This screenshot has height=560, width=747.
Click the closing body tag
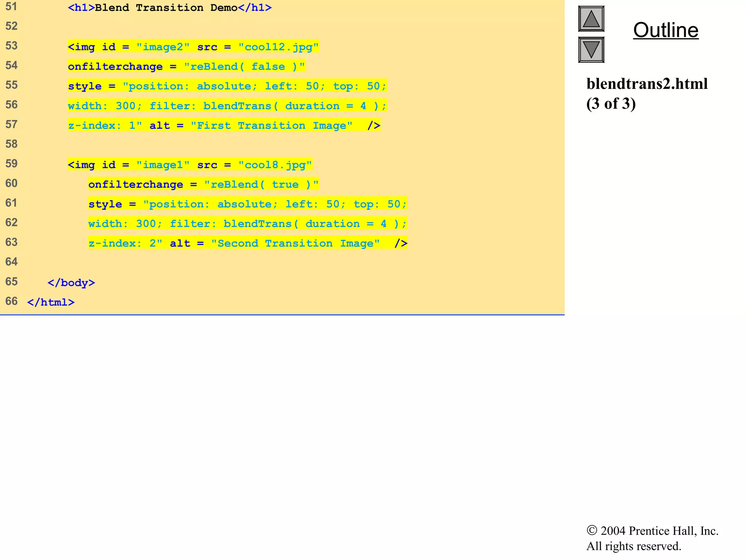pos(71,283)
